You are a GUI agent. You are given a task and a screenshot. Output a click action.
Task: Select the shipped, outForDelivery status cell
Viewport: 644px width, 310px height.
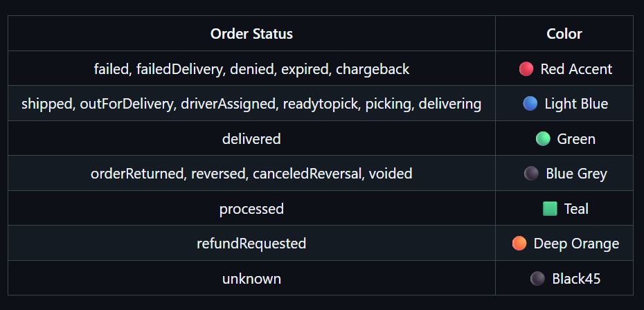tap(251, 104)
